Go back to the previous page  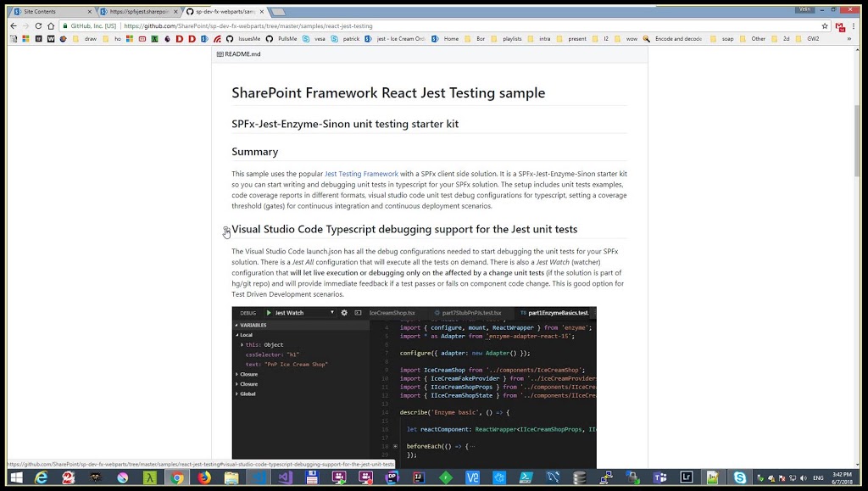[14, 26]
